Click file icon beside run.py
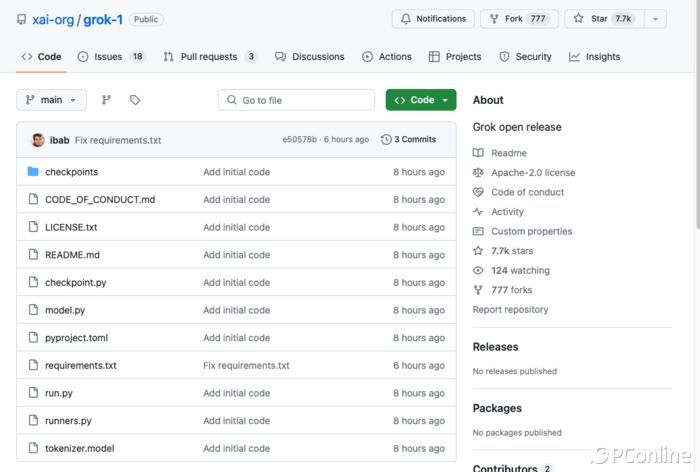This screenshot has width=700, height=472. tap(33, 393)
